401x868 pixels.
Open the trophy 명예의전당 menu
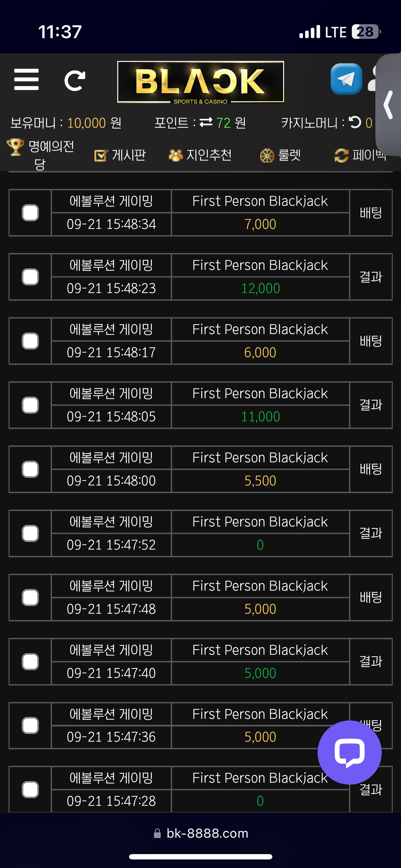coord(41,155)
